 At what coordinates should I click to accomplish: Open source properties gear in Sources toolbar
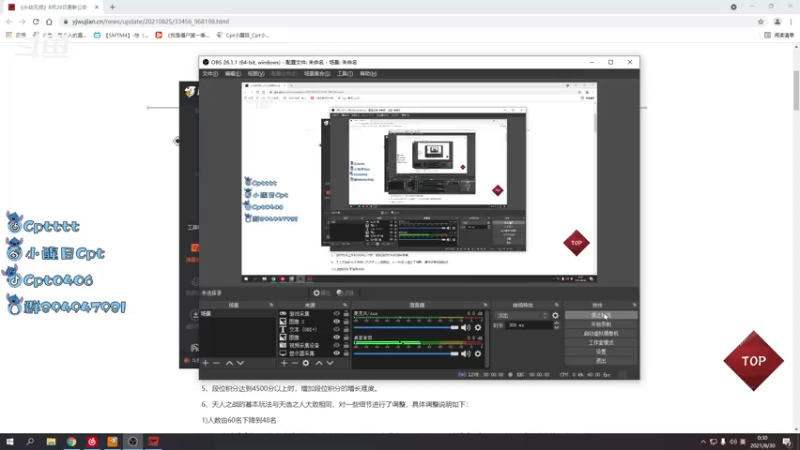(306, 363)
